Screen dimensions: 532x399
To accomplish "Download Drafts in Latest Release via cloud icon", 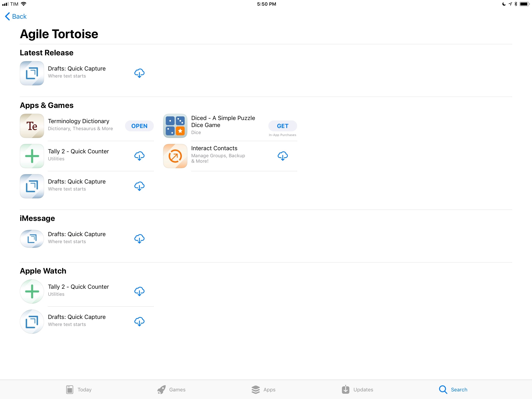I will (139, 73).
